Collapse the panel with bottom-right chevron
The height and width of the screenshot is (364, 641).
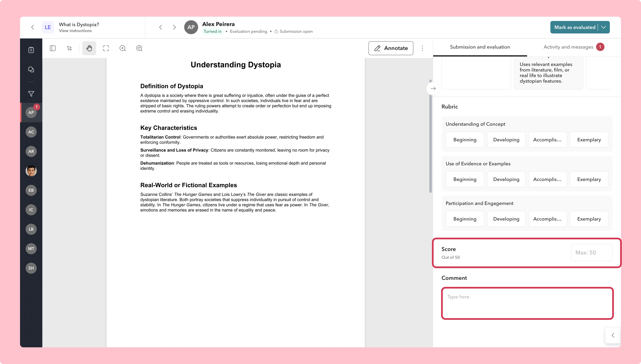(613, 335)
